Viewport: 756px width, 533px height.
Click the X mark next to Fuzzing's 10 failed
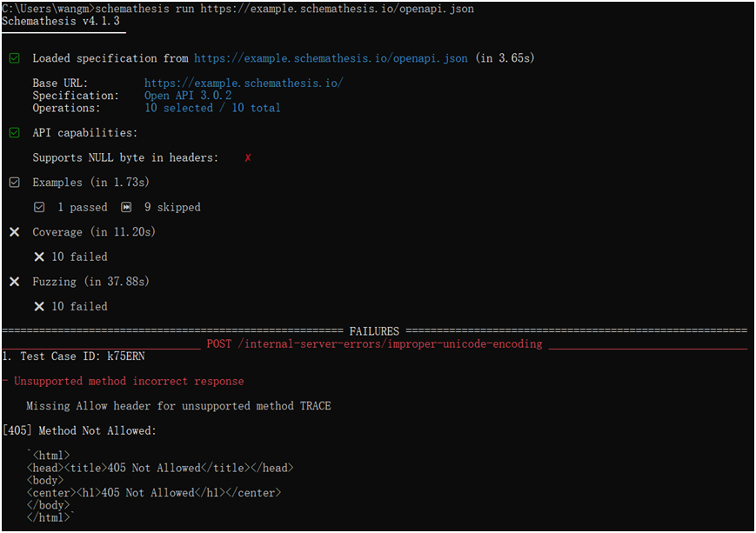point(39,307)
